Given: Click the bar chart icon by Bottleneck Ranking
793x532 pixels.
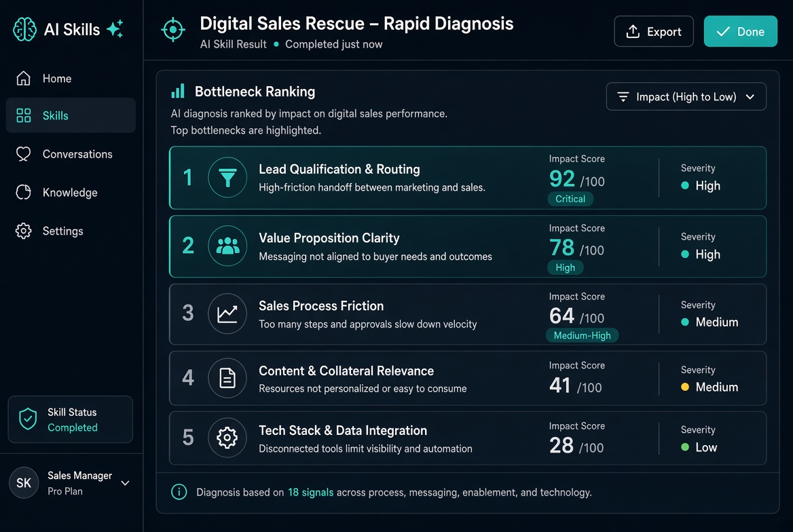Looking at the screenshot, I should click(177, 91).
